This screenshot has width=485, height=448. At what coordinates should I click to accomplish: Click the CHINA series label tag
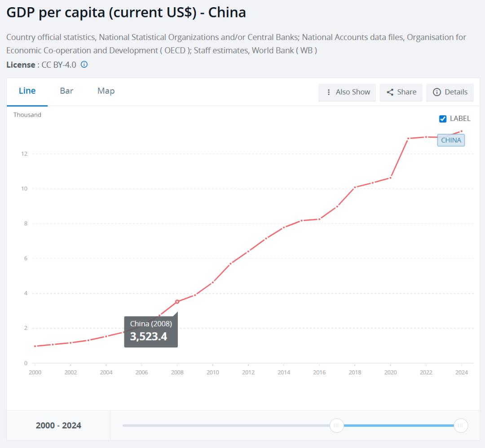pos(451,140)
